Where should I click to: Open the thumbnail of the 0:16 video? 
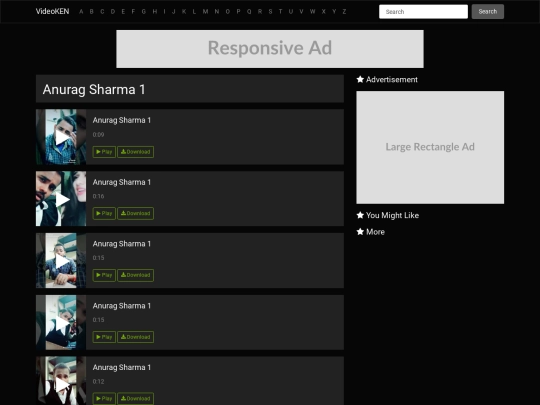(61, 199)
